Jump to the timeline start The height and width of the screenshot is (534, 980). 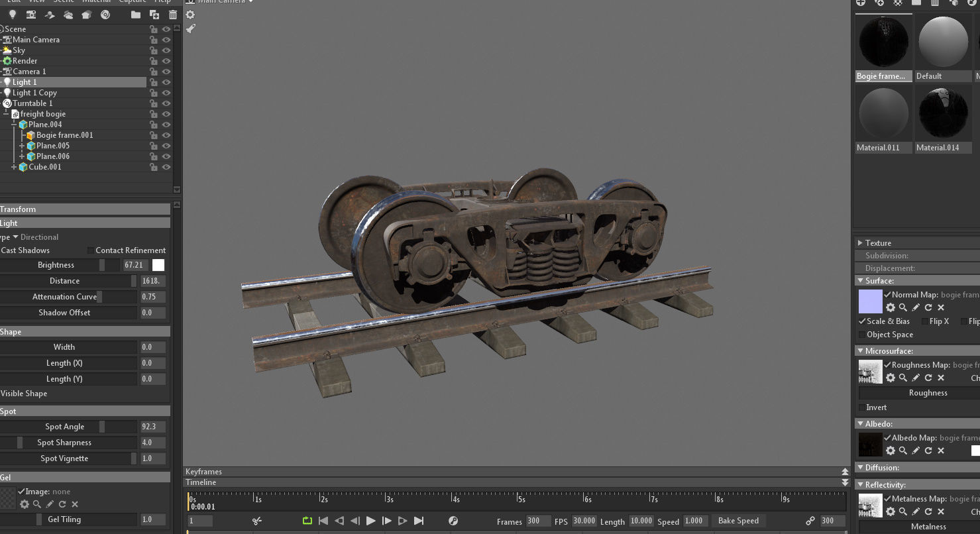click(323, 521)
